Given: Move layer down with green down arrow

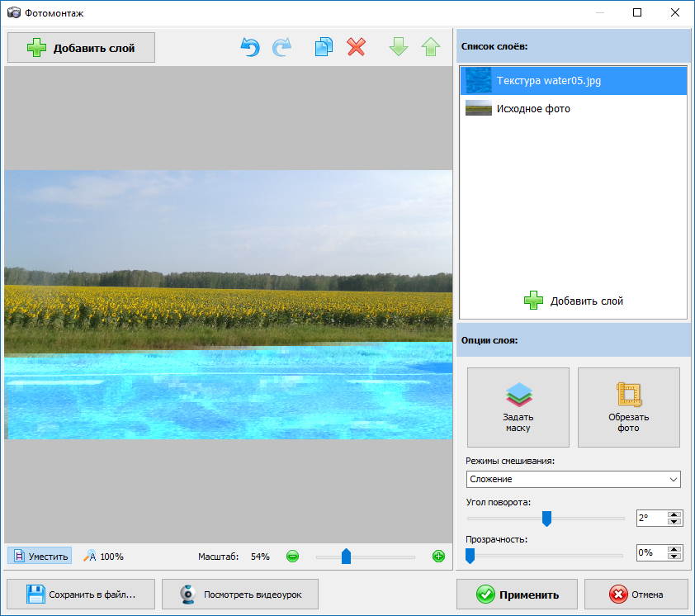Looking at the screenshot, I should click(x=399, y=47).
